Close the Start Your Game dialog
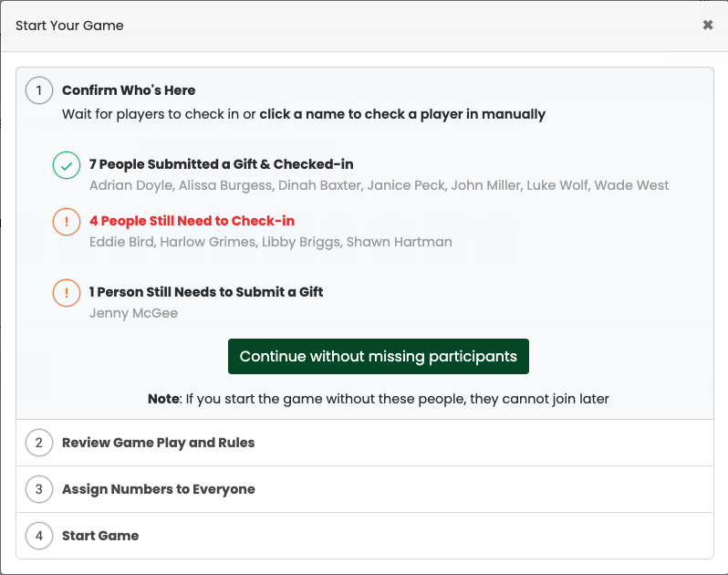 pos(708,25)
